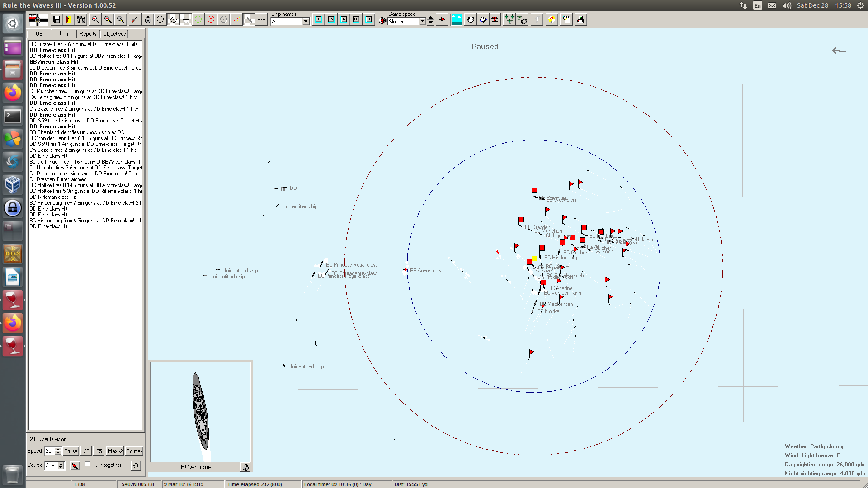
Task: Click the printer icon in the toolbar
Action: [x=580, y=19]
